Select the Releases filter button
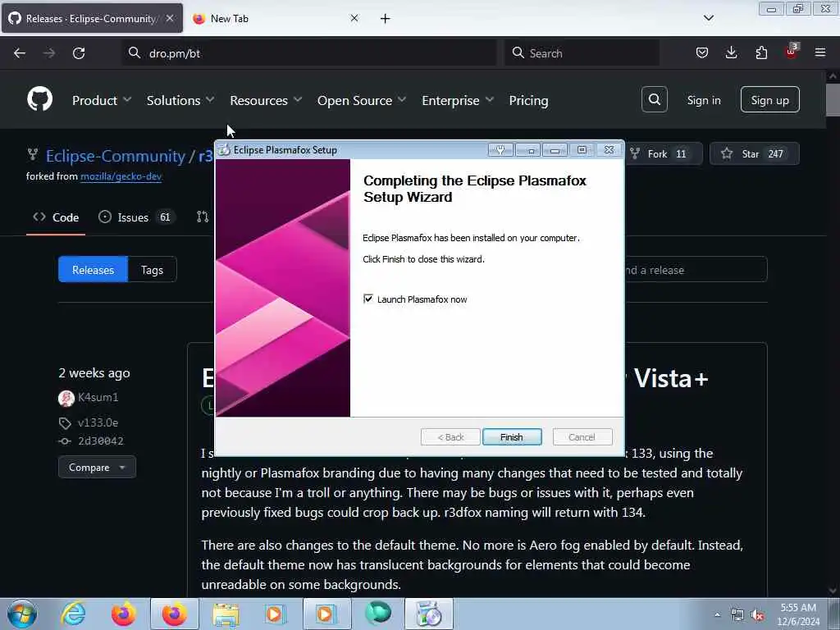840x630 pixels. coord(93,269)
